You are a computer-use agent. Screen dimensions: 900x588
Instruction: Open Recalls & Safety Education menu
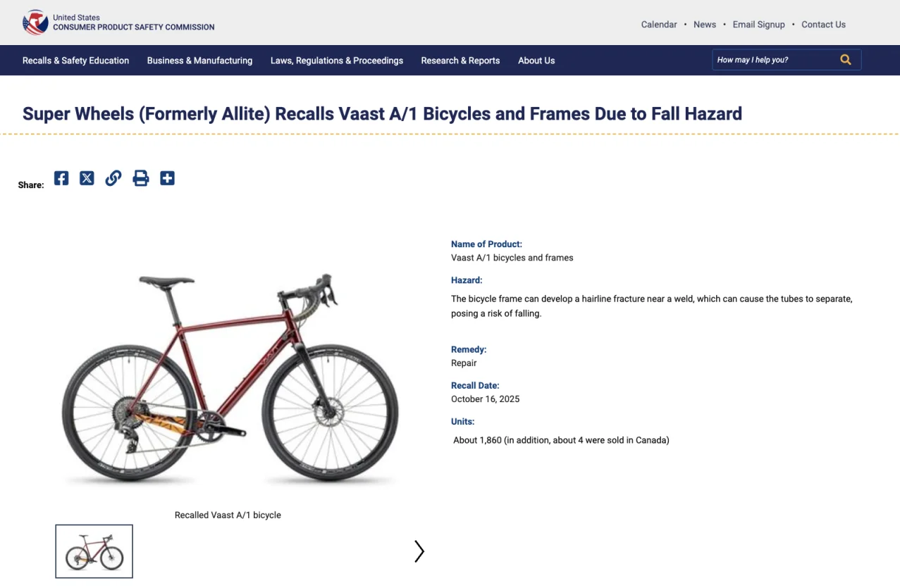click(75, 61)
